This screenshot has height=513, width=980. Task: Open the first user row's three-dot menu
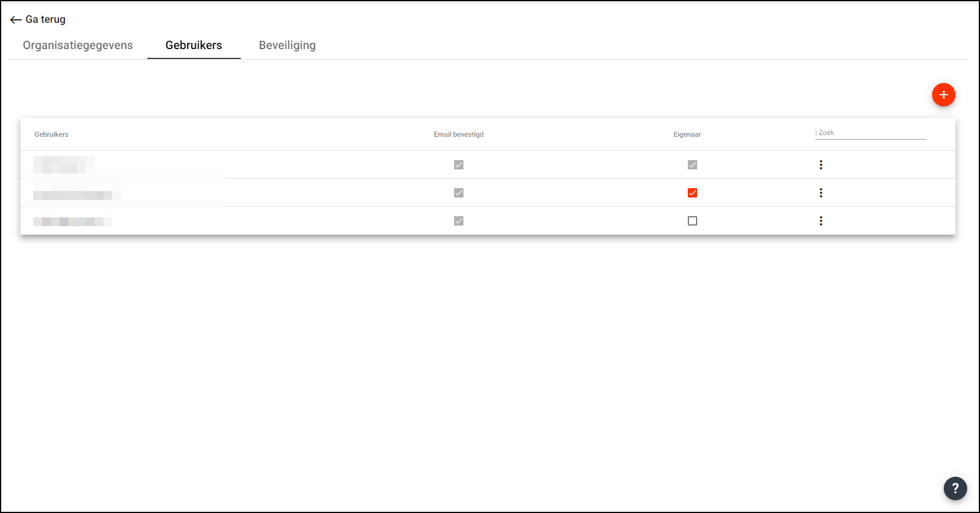[x=820, y=165]
